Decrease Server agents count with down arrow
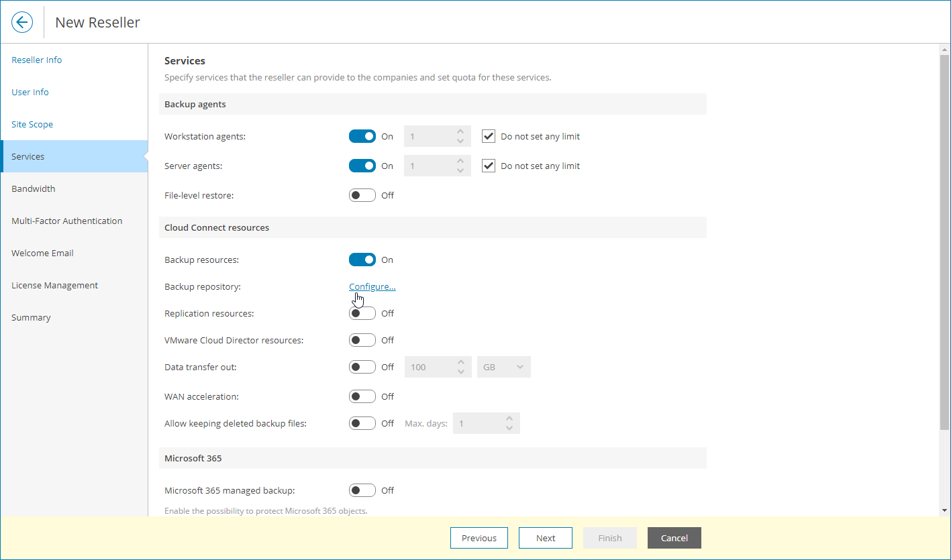Screen dimensions: 951x560 click(460, 170)
